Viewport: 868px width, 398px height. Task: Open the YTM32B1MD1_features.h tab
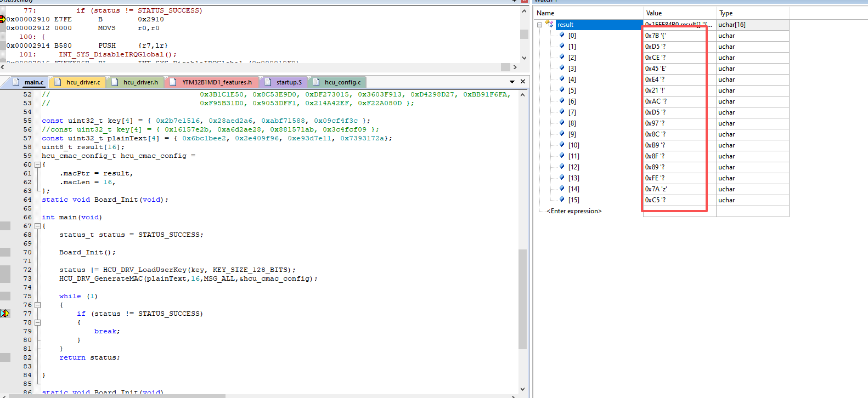(x=217, y=82)
